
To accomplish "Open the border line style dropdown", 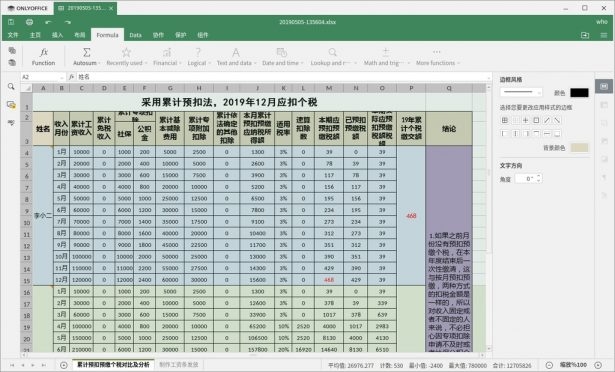I will click(521, 92).
